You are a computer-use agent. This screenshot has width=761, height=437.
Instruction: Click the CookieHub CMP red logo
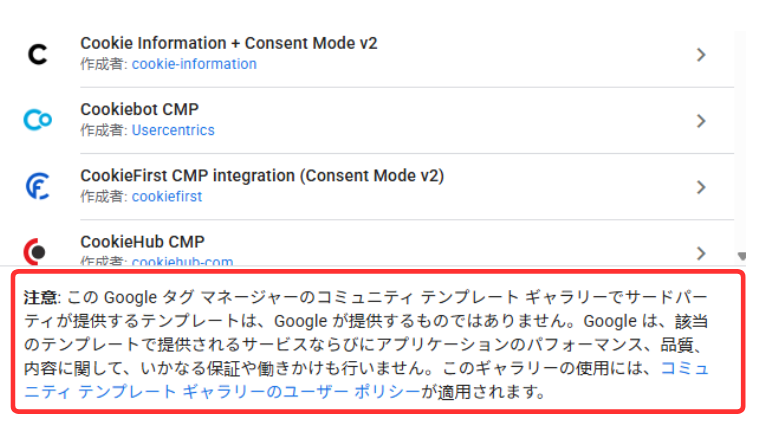[x=37, y=251]
